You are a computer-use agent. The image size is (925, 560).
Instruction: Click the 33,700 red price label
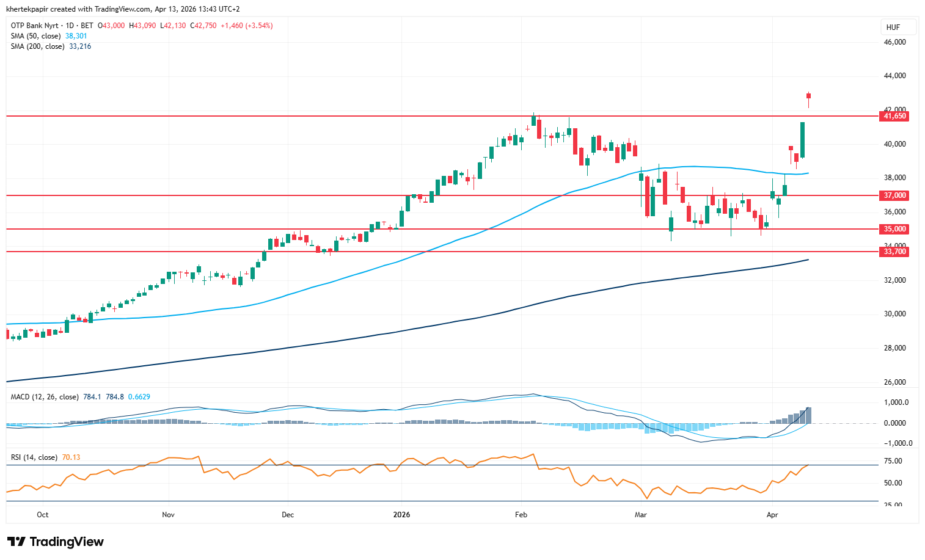894,252
